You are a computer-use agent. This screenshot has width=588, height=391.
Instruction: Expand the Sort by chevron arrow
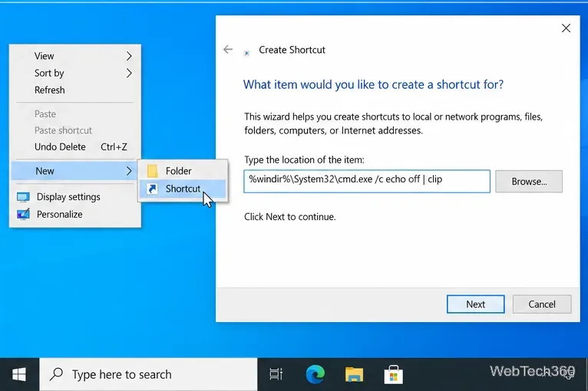coord(129,73)
